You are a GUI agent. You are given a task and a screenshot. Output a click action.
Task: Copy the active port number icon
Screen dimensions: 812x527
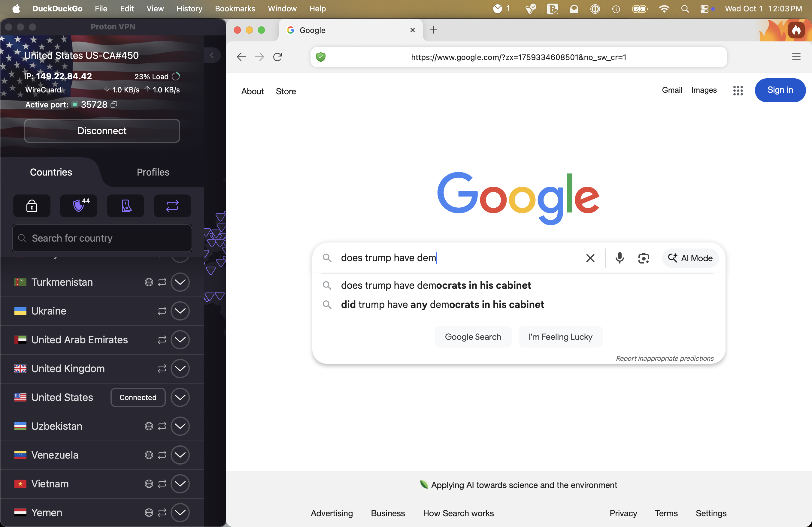114,105
